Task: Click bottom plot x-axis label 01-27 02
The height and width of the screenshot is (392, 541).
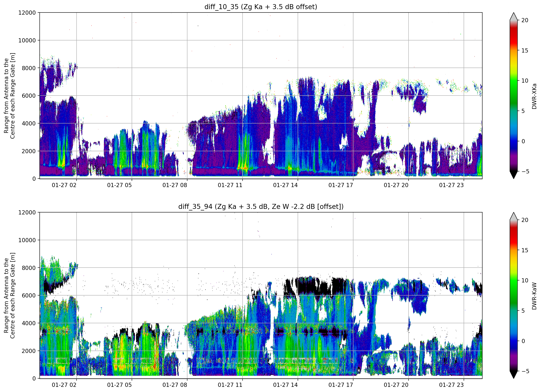Action: point(64,385)
